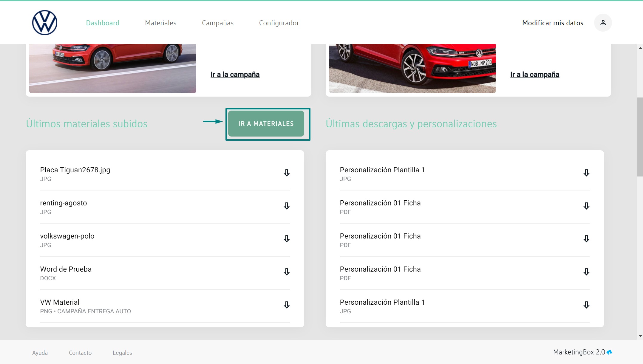
Task: Download first Personalización Plantilla 1 JPG
Action: point(586,173)
